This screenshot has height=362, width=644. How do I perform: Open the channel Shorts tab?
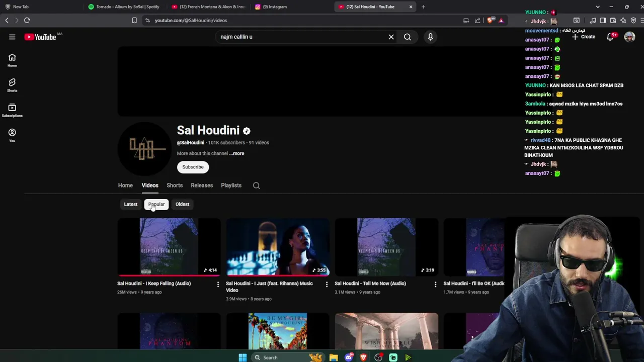tap(175, 186)
